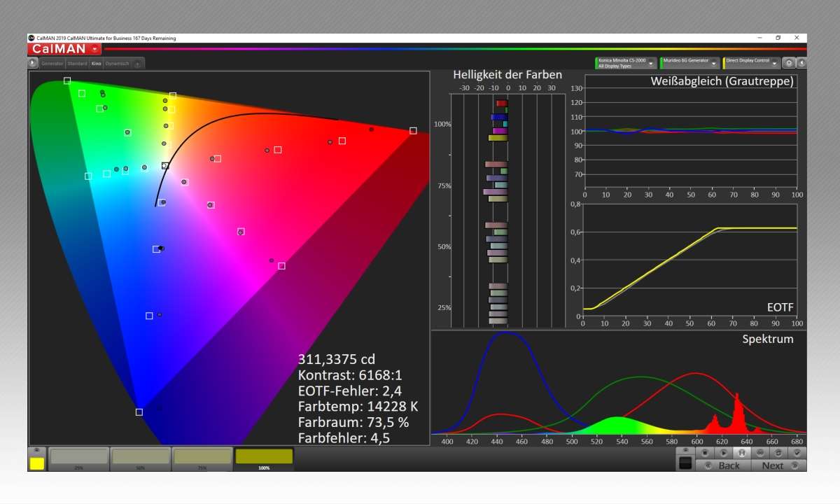Select the 100% yellow pattern swatch
Screen dimensions: 840x504
click(264, 459)
